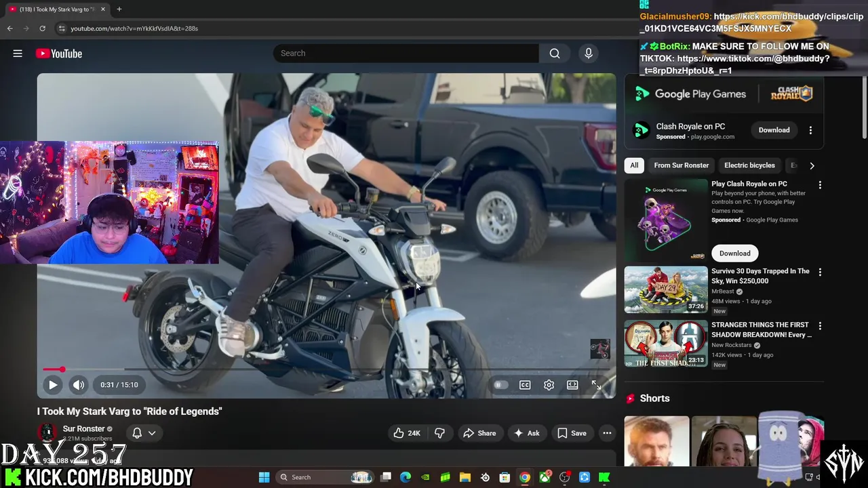Open the Survive 30 Days Trapped thumbnail
The height and width of the screenshot is (488, 868).
click(666, 289)
